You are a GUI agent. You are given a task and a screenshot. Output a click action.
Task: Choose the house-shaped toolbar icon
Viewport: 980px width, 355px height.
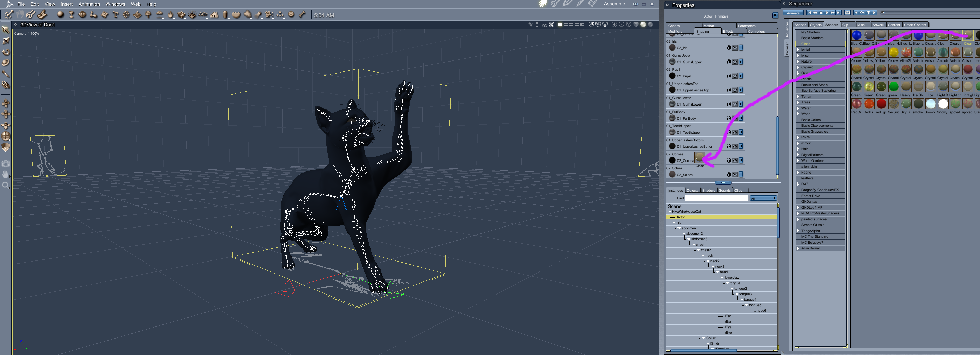click(x=215, y=15)
